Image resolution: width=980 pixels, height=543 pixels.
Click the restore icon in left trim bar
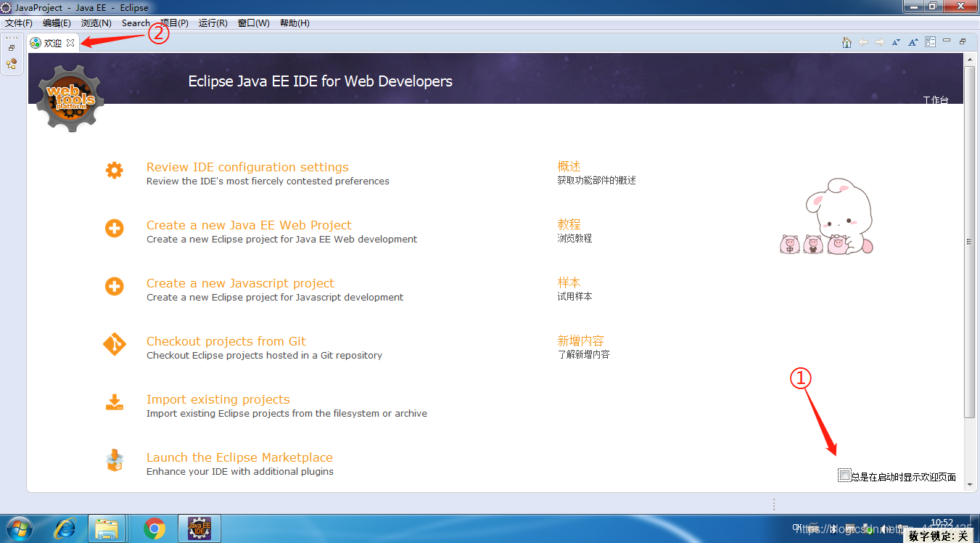pyautogui.click(x=12, y=48)
